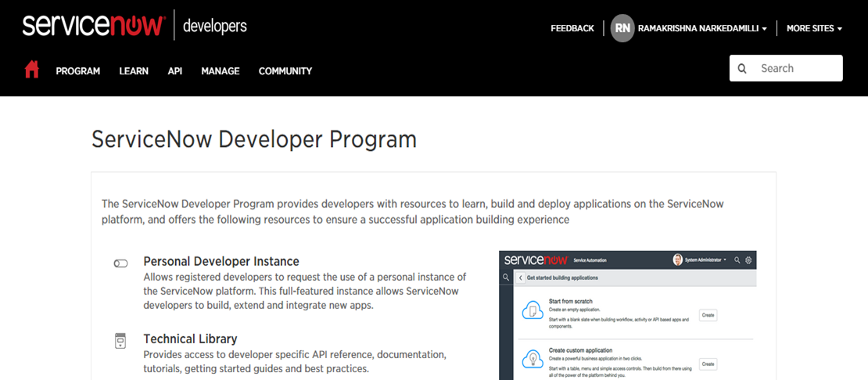
Task: Open System Administrator dropdown in embedded screenshot
Action: [705, 260]
